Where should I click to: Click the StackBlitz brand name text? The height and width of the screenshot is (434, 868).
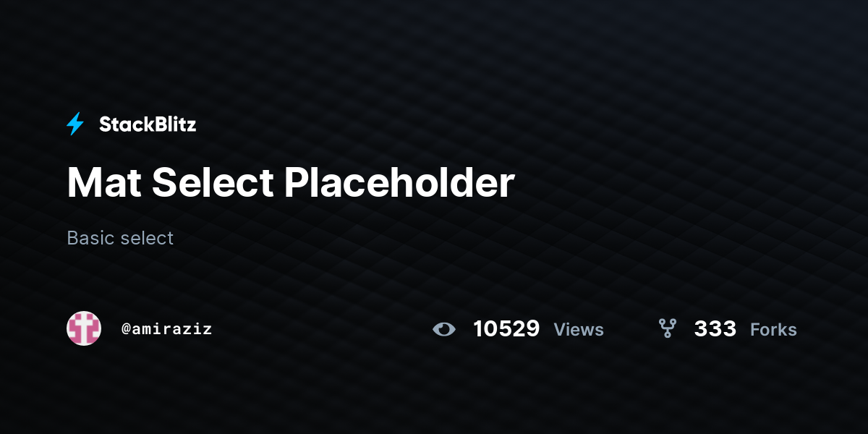point(148,124)
